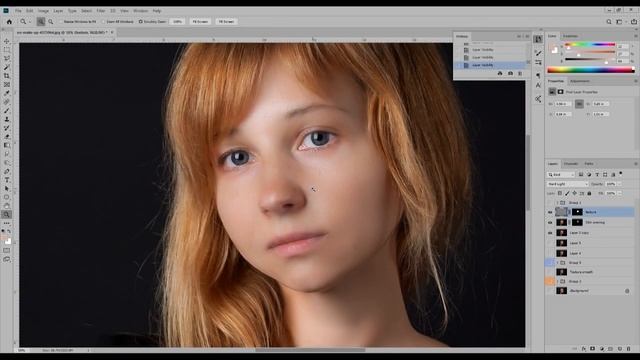This screenshot has height=360, width=640.
Task: Select the Horizontal Type tool
Action: (7, 180)
